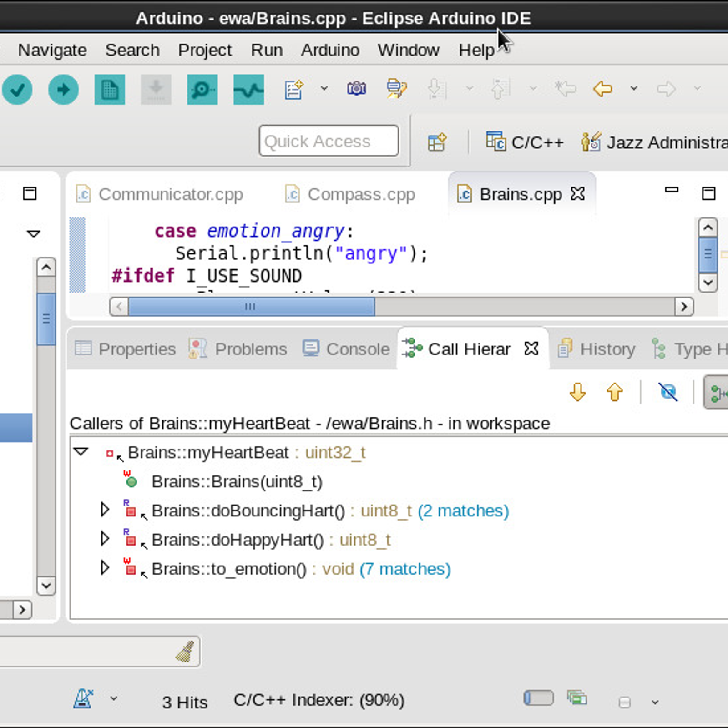Open the Help menu

coord(476,50)
